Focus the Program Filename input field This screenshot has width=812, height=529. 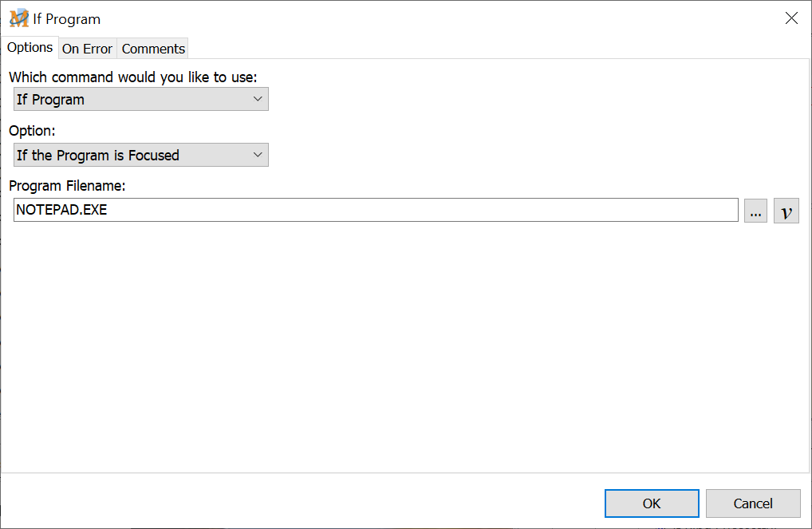(x=375, y=211)
